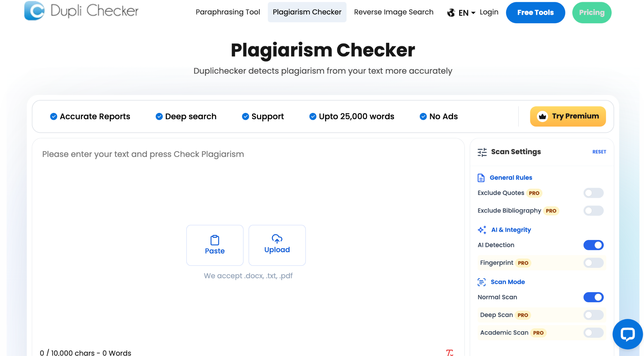Click the Free Tools button
This screenshot has width=644, height=356.
(x=536, y=13)
